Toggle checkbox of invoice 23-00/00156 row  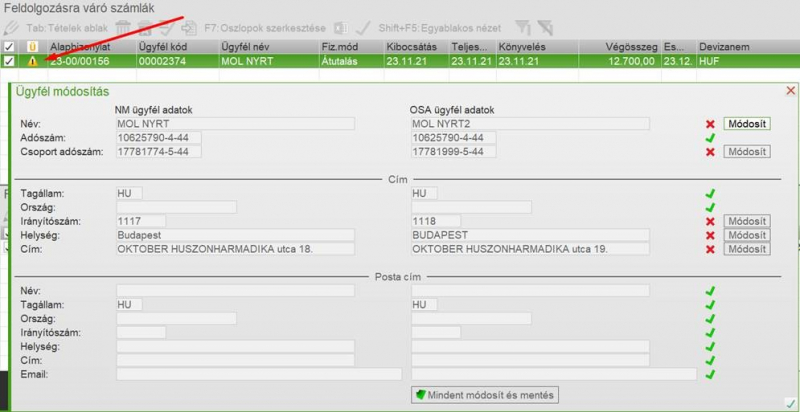[9, 61]
